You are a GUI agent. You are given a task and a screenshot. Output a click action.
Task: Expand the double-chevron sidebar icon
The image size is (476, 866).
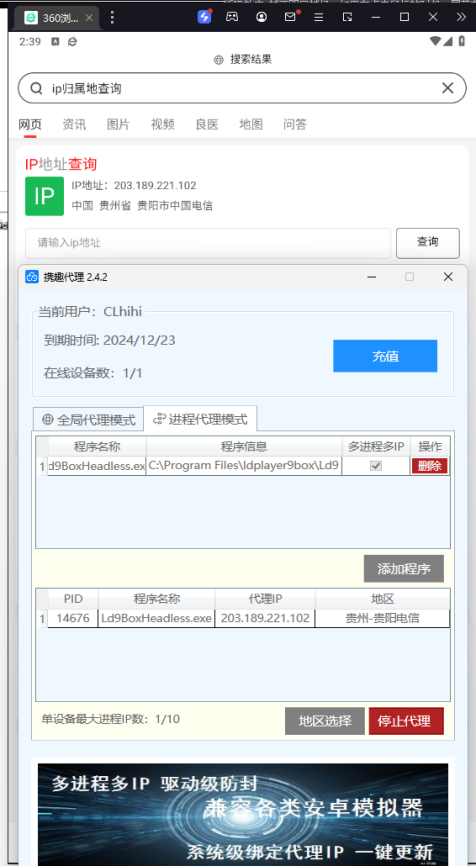(x=461, y=17)
